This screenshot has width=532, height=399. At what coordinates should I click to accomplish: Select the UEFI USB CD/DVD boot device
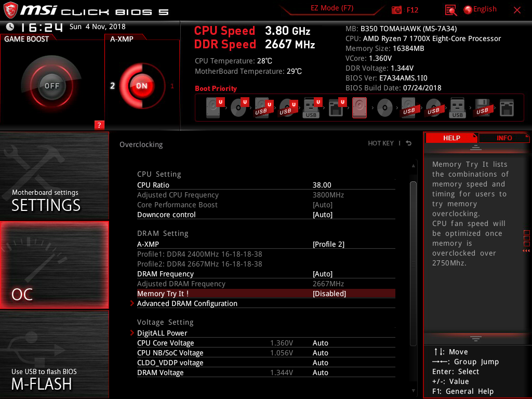288,108
